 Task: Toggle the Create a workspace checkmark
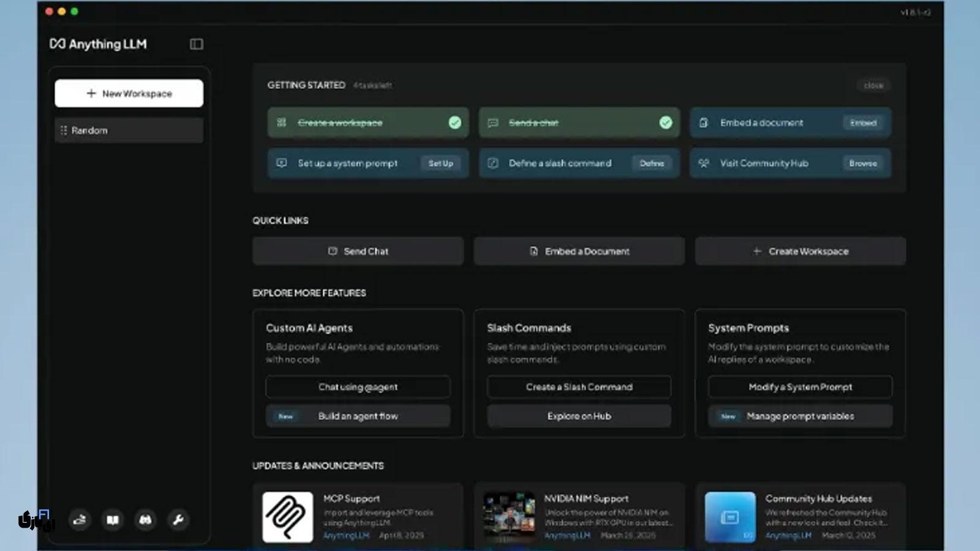pyautogui.click(x=454, y=122)
